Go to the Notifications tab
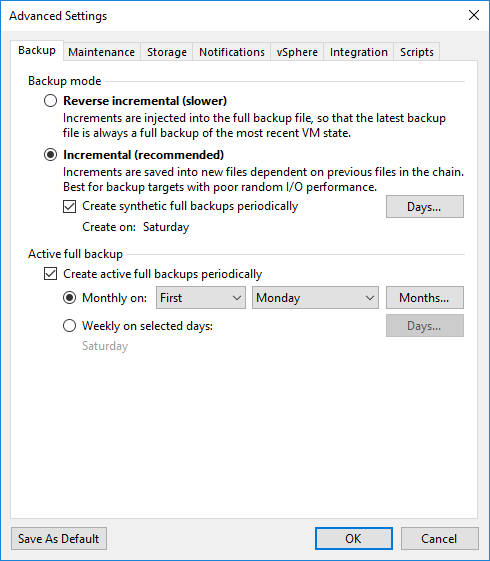The image size is (490, 561). pyautogui.click(x=232, y=52)
